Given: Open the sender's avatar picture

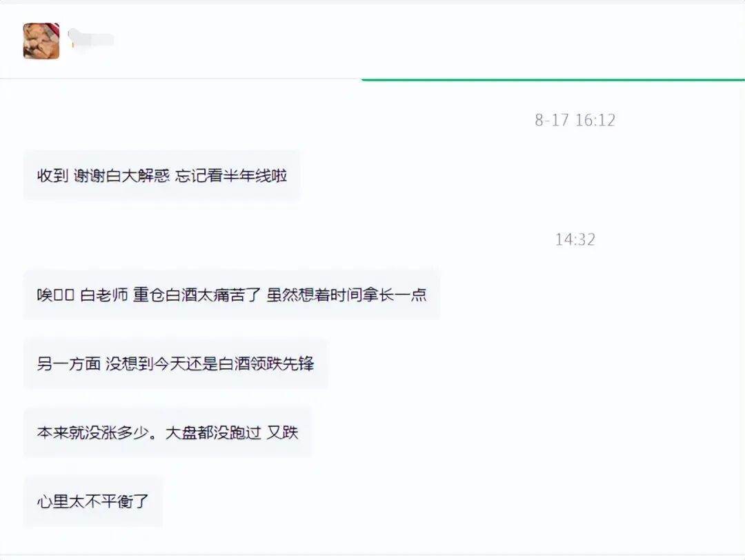Looking at the screenshot, I should click(x=41, y=41).
